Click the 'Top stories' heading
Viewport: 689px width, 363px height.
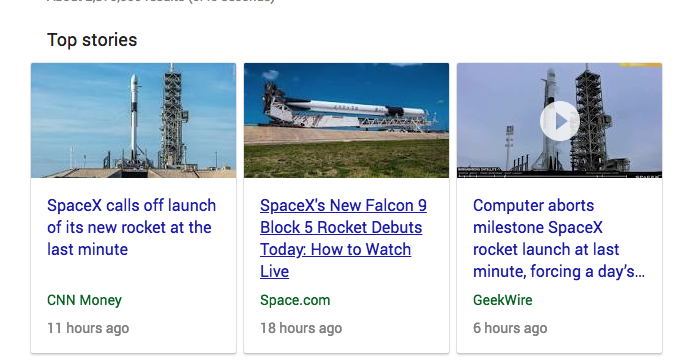92,40
